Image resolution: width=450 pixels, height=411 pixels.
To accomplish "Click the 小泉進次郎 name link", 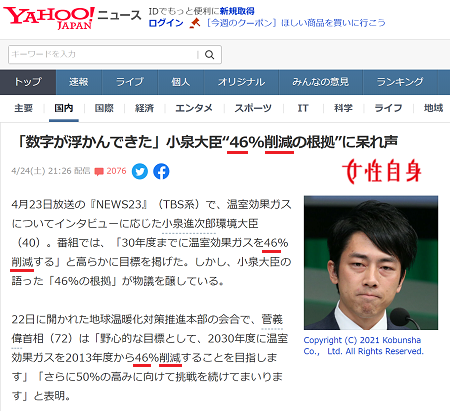I will coord(189,223).
